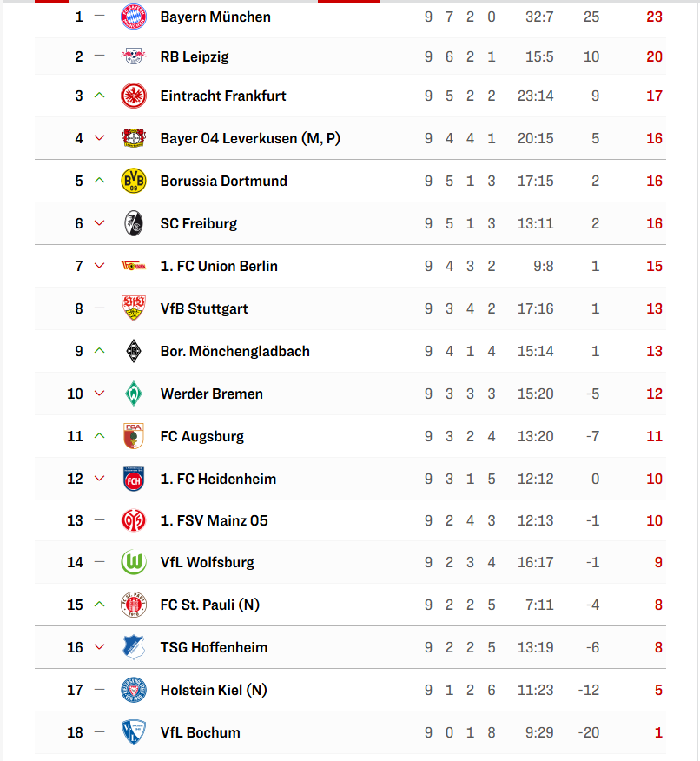Click the 32:7 goals value in first row
700x761 pixels.
[539, 17]
